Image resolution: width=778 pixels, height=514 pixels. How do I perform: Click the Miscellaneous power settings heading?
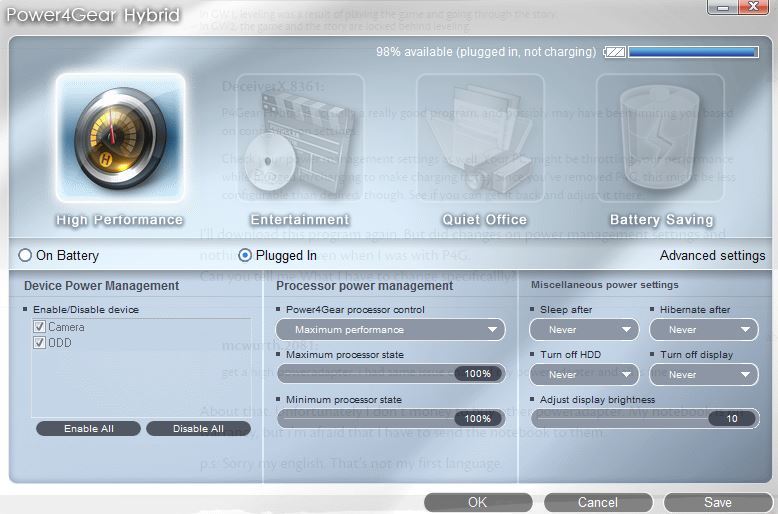[x=605, y=285]
